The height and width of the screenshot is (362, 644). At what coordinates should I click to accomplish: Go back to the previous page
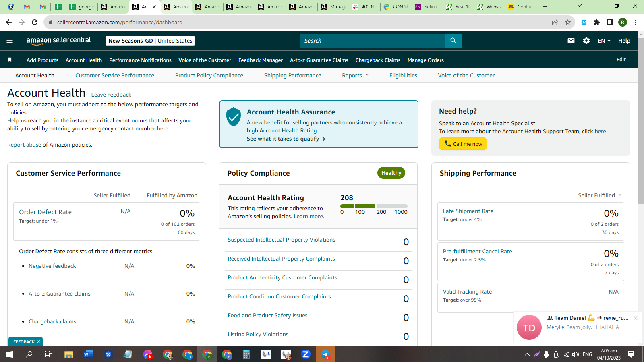tap(9, 22)
